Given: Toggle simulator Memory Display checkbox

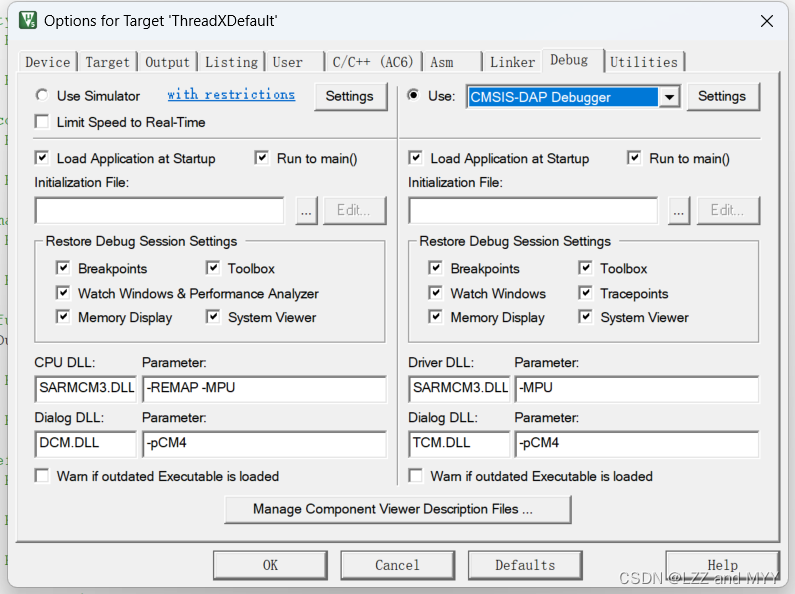Looking at the screenshot, I should tap(63, 317).
